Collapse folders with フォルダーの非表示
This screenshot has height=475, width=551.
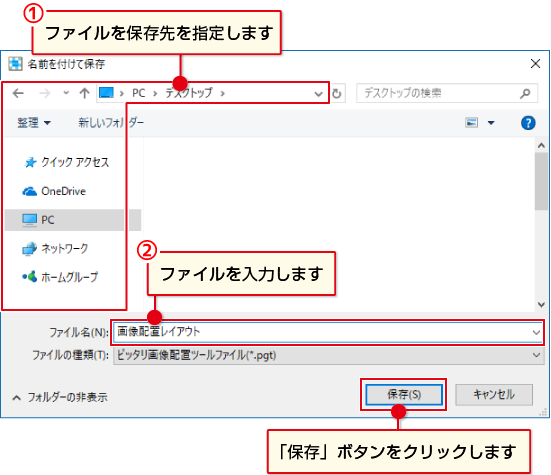(60, 397)
